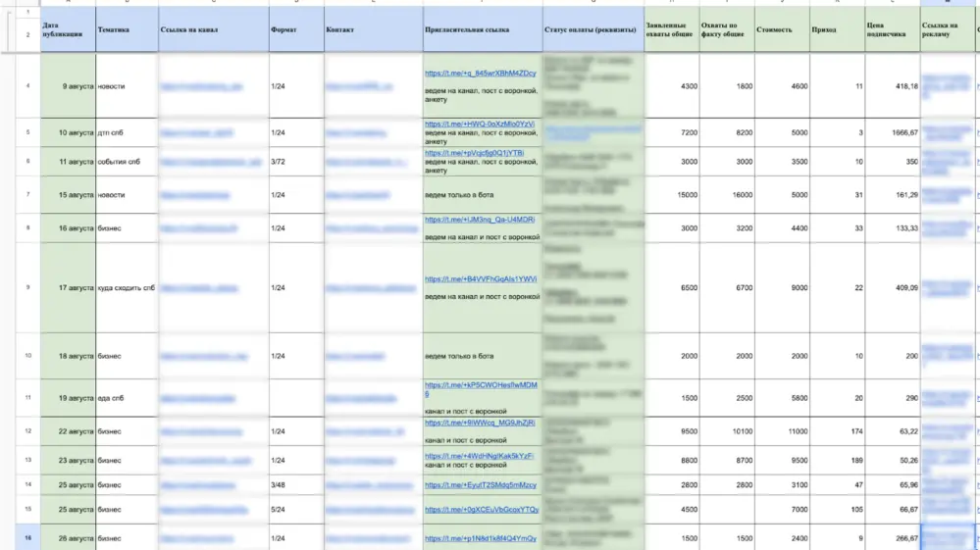Select the "Формат" header cell
Screen dimensions: 980x550
coord(297,29)
